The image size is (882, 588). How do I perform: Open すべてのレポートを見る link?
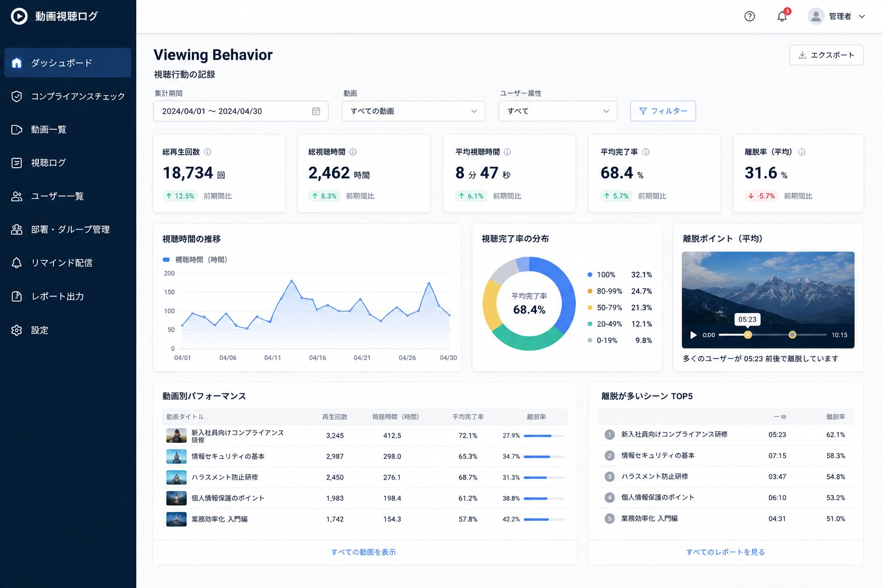[x=725, y=552]
